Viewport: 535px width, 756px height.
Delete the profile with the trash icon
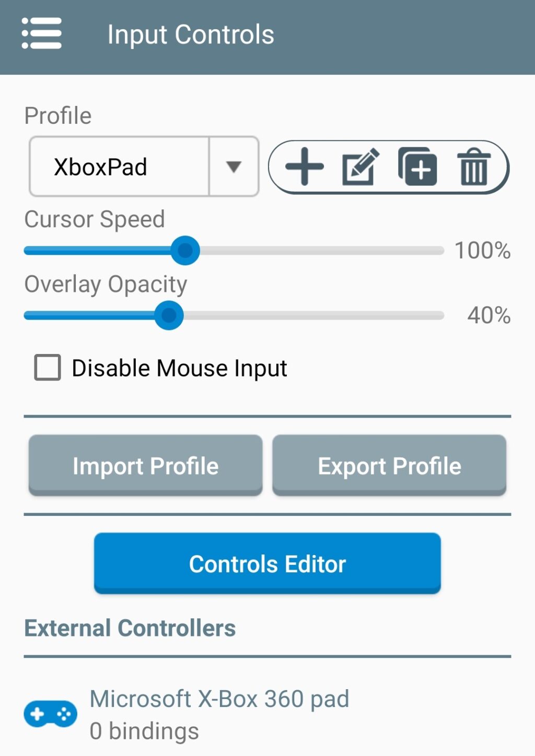[473, 167]
